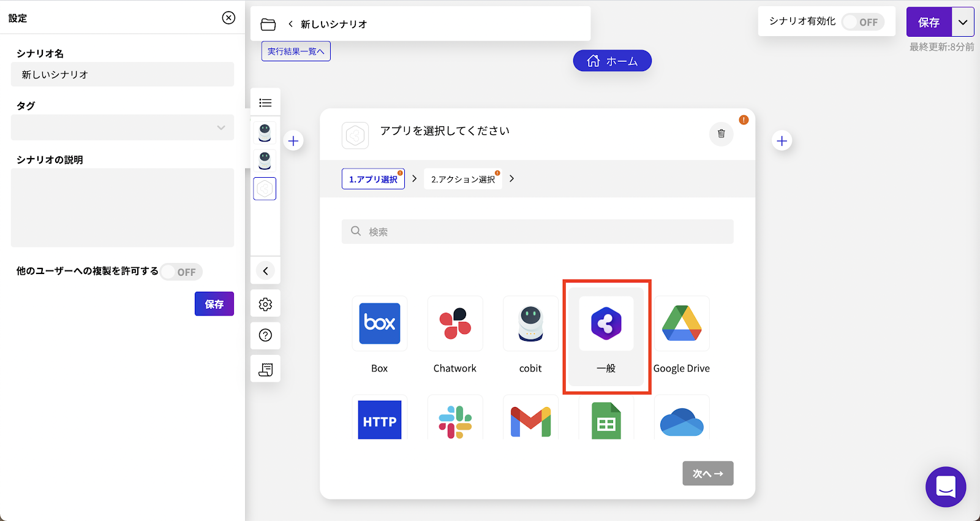Delete the step with the trash icon
The width and height of the screenshot is (980, 521).
(x=721, y=134)
